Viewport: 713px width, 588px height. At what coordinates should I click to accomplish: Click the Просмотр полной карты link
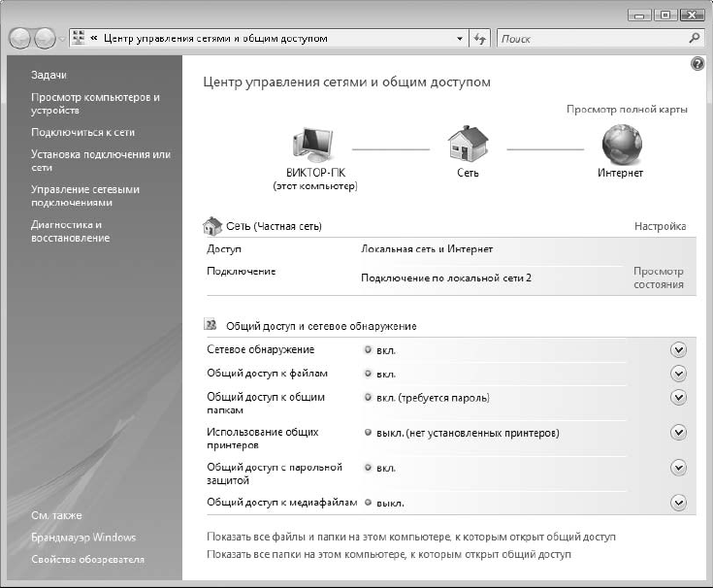pos(627,110)
